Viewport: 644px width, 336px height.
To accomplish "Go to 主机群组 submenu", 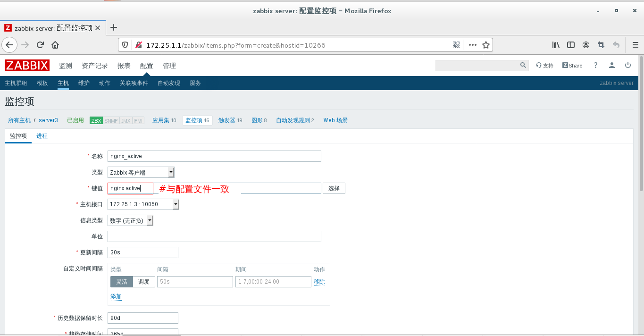I will click(x=16, y=83).
